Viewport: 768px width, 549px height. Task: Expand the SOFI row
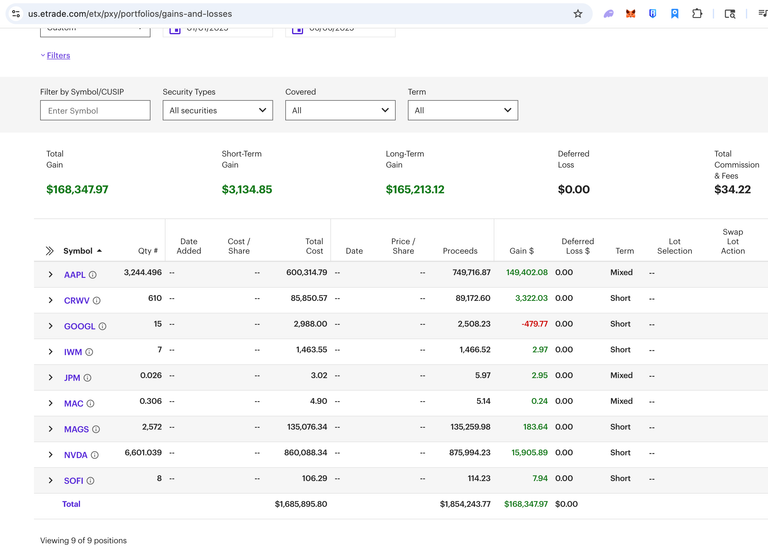(50, 480)
